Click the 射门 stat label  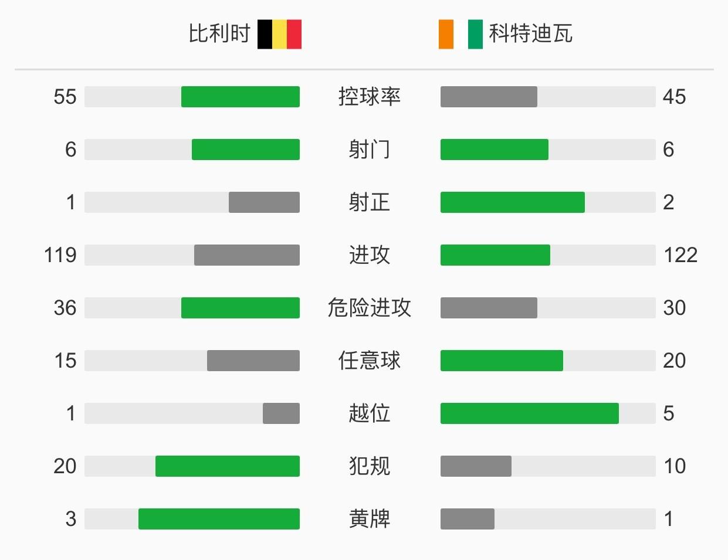(370, 150)
